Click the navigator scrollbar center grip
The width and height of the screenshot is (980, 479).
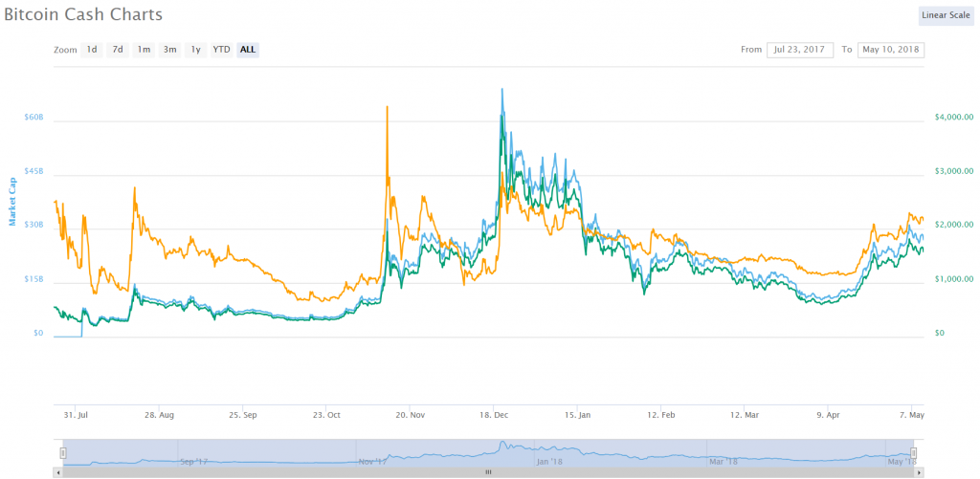[x=488, y=472]
